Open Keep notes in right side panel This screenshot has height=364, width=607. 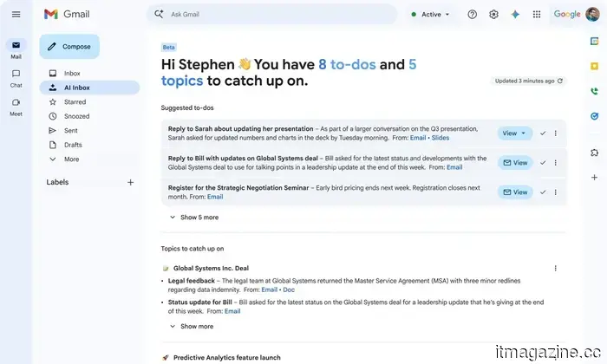[x=594, y=66]
